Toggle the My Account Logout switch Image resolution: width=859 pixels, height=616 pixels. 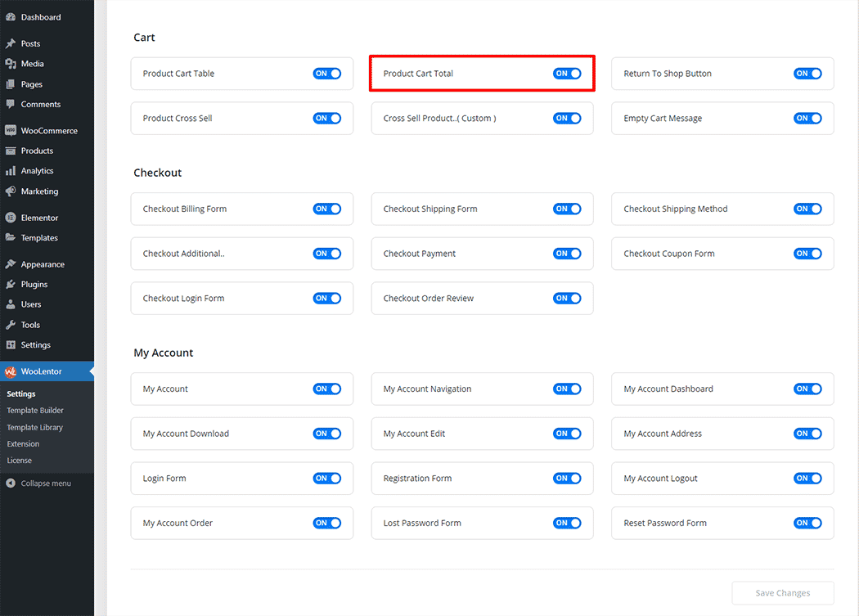[x=807, y=479]
